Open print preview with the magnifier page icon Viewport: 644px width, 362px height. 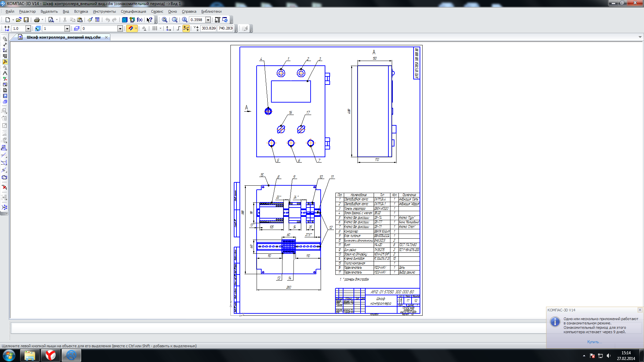51,20
